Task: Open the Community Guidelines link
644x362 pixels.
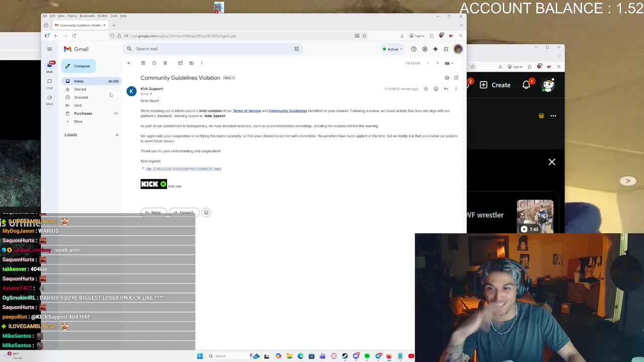Action: 288,111
